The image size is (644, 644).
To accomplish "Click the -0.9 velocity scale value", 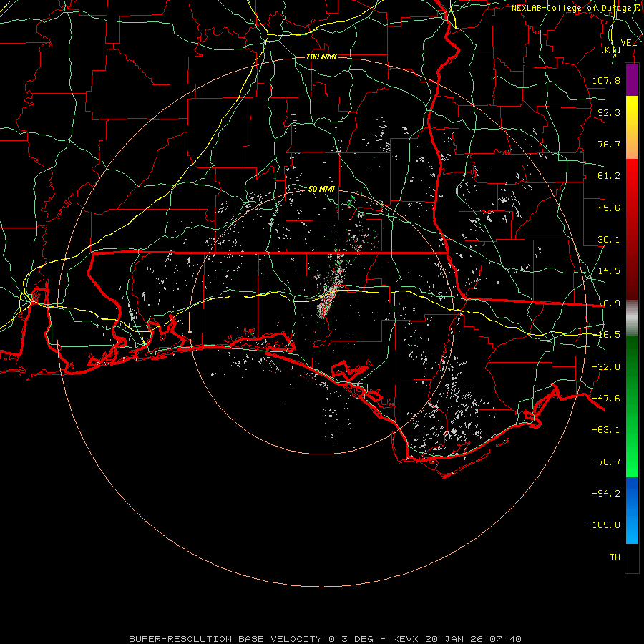I will (x=609, y=303).
